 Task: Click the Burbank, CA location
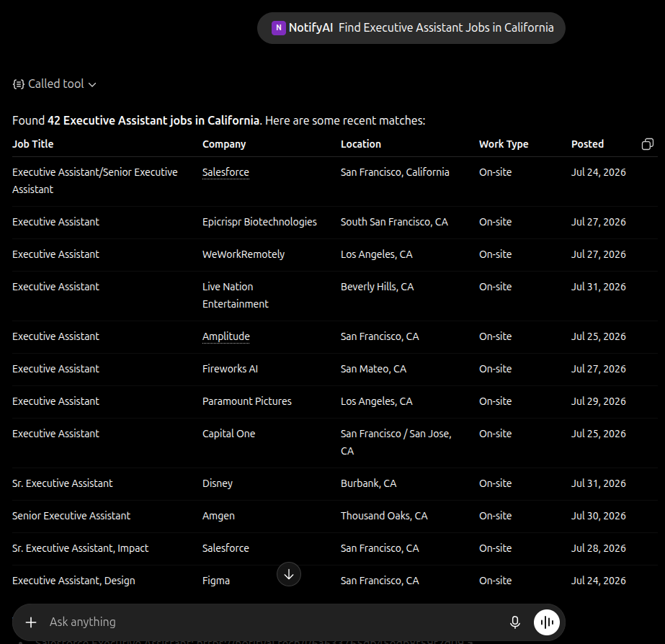coord(369,483)
